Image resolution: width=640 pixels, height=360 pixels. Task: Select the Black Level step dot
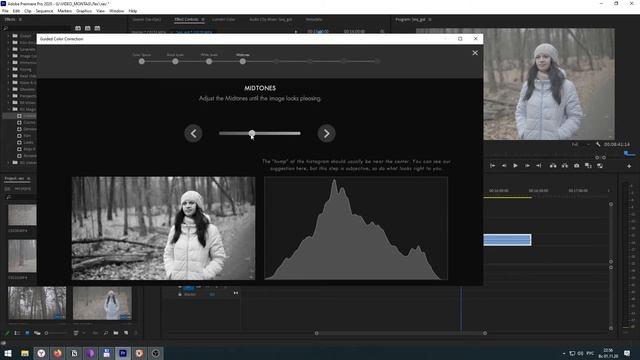(175, 61)
